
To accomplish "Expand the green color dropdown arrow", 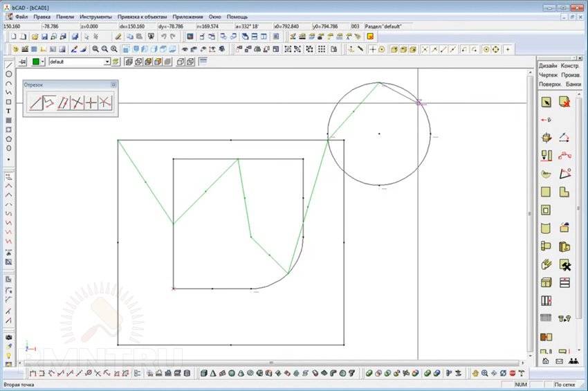I will pos(43,62).
